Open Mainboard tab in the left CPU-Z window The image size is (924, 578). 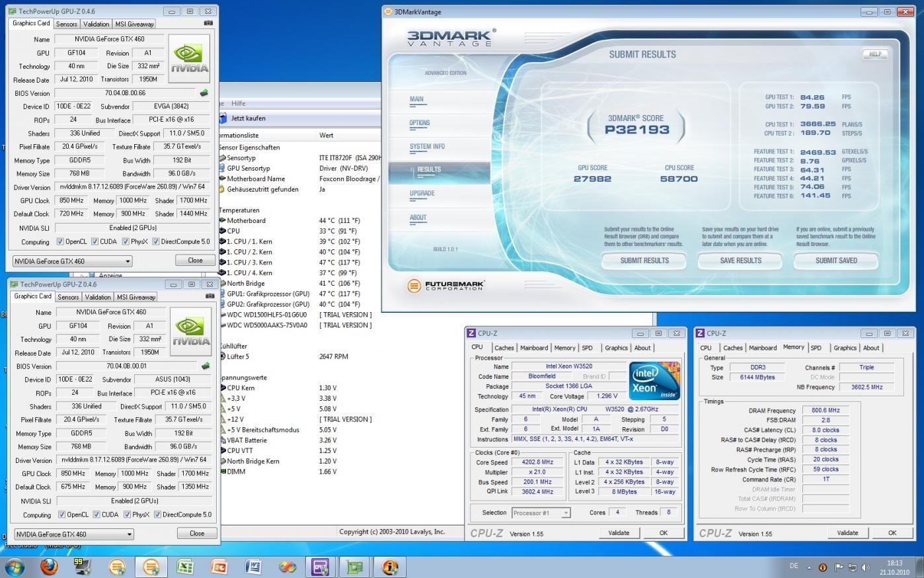click(534, 348)
